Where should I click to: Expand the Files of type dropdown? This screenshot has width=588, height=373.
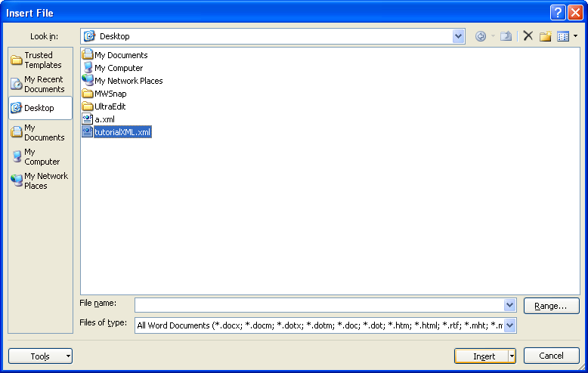(509, 325)
